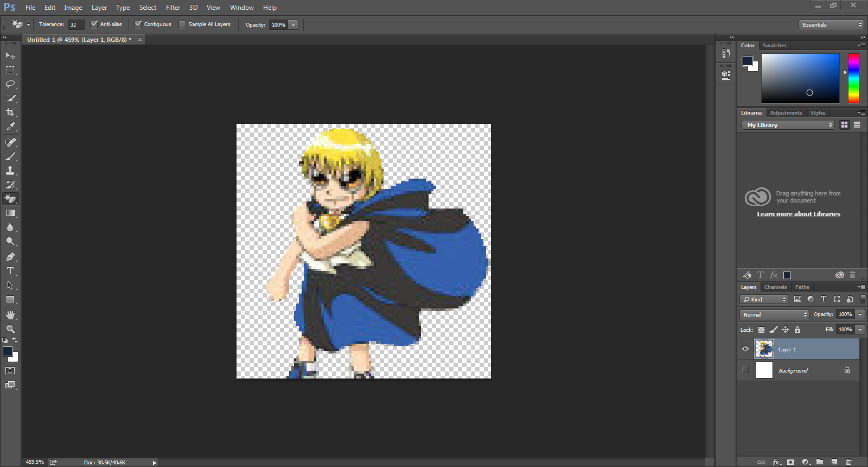
Task: Toggle the Anti-alias checkbox
Action: [94, 24]
